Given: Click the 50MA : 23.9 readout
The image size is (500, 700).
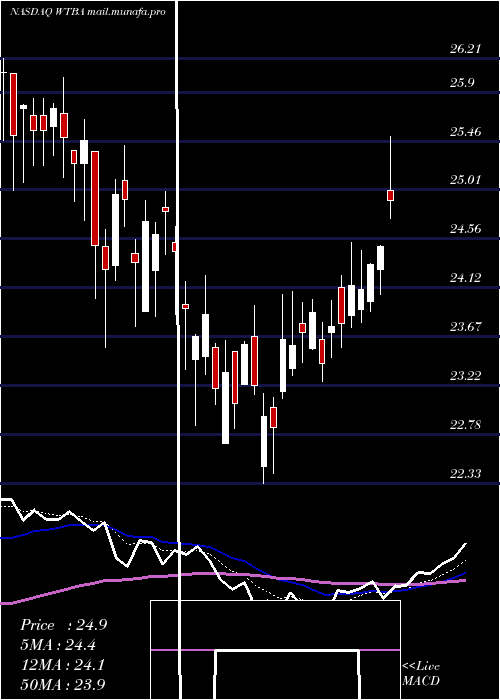Looking at the screenshot, I should pos(63,685).
